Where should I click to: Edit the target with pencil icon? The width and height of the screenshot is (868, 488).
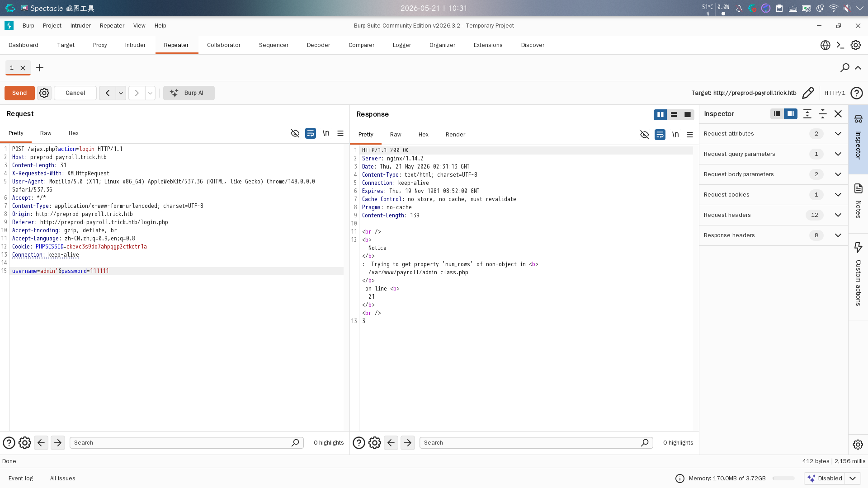click(x=808, y=93)
